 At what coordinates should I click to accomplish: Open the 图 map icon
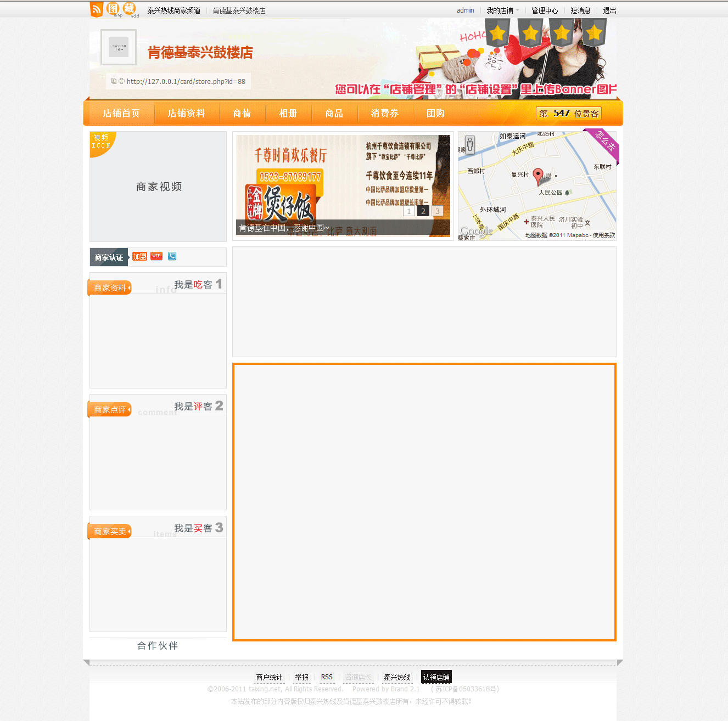(113, 9)
